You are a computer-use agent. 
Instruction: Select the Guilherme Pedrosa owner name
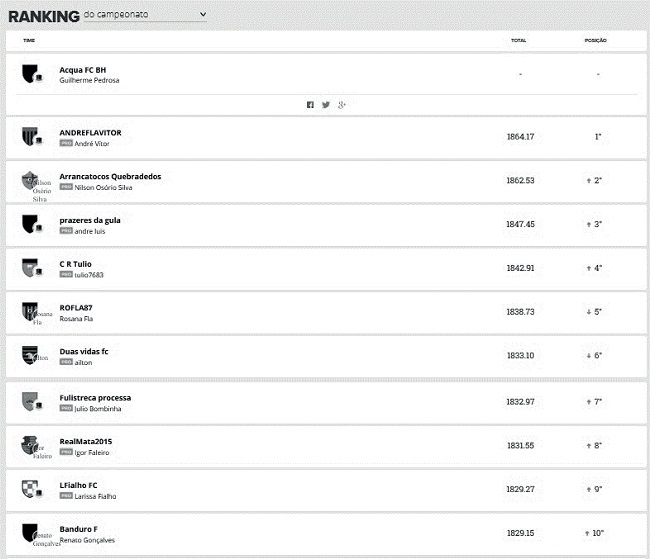[x=89, y=80]
